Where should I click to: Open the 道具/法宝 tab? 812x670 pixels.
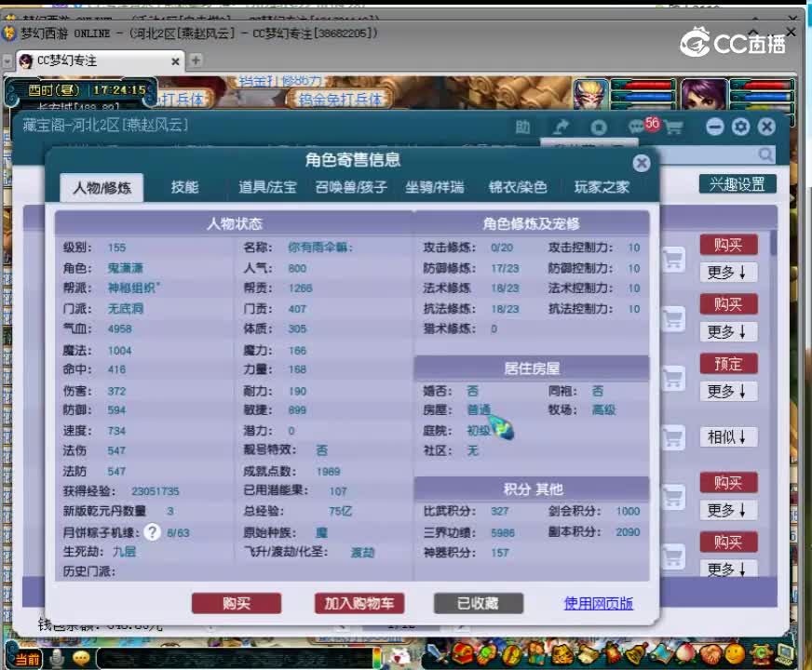click(267, 187)
